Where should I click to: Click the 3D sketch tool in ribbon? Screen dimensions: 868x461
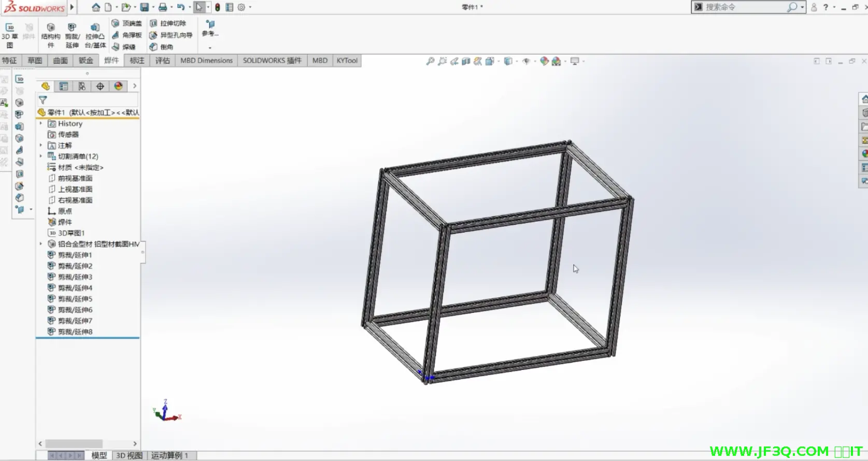[10, 35]
